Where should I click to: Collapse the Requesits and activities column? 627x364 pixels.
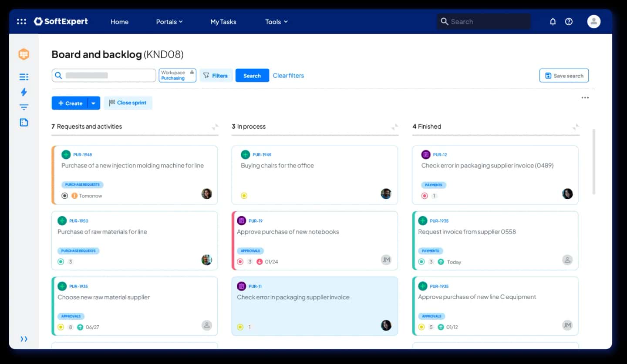pos(215,127)
